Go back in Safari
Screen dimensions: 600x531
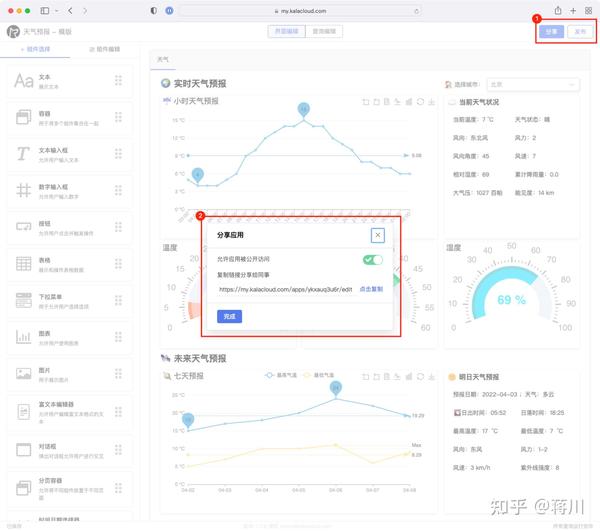[70, 11]
